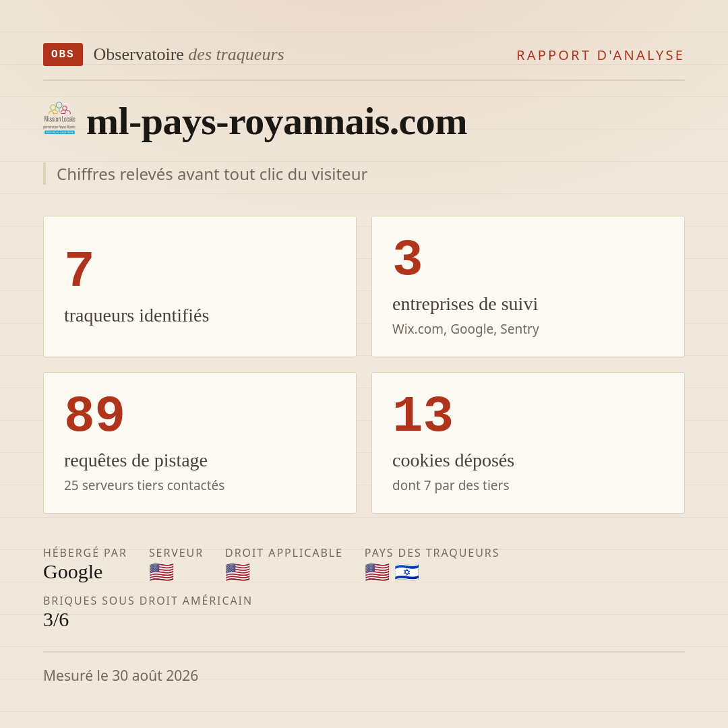Click the 'DROIT APPLICABLE' label
This screenshot has width=728, height=728.
284,553
